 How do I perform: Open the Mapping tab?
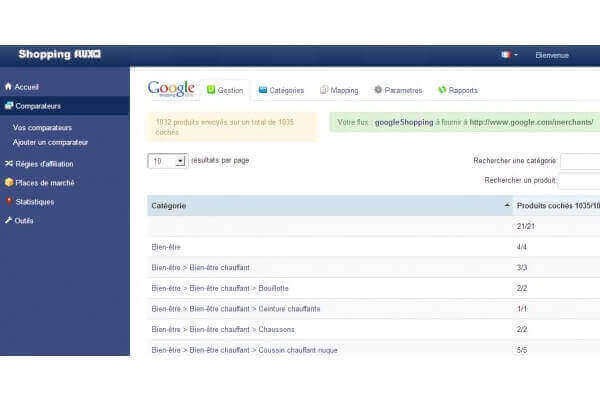click(x=339, y=90)
